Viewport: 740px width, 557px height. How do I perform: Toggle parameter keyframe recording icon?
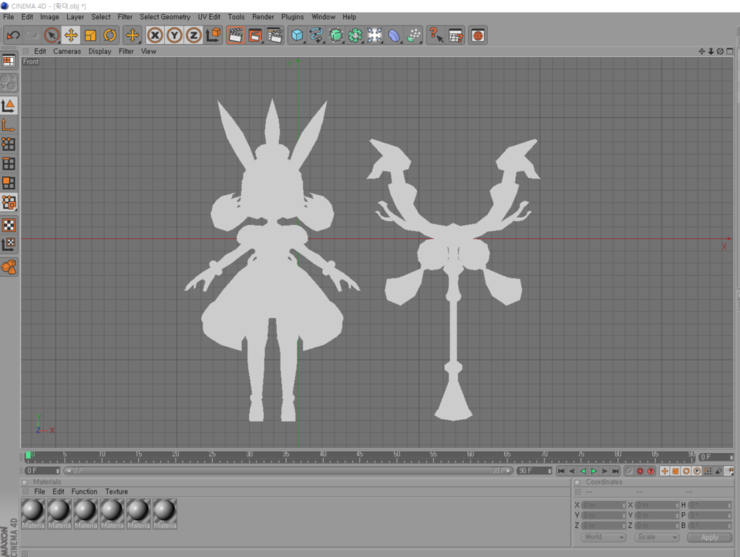click(x=697, y=471)
